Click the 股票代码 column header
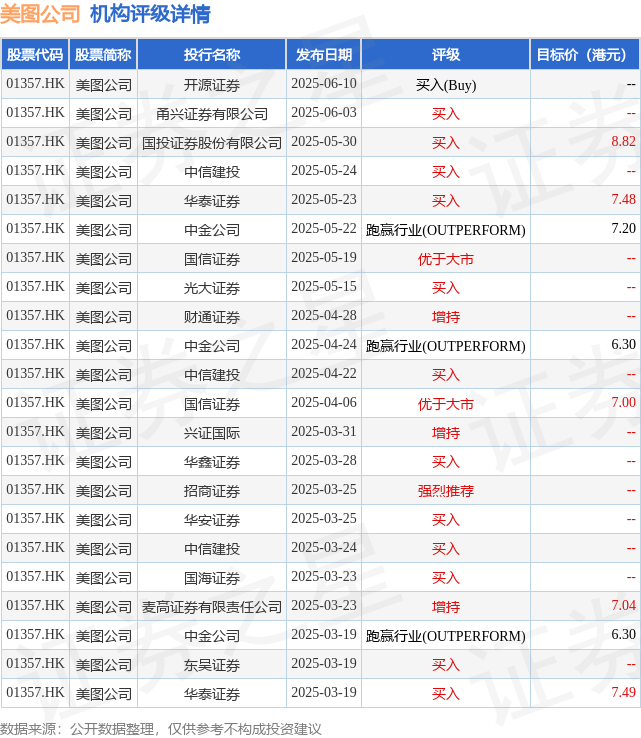641x738 pixels. [35, 55]
